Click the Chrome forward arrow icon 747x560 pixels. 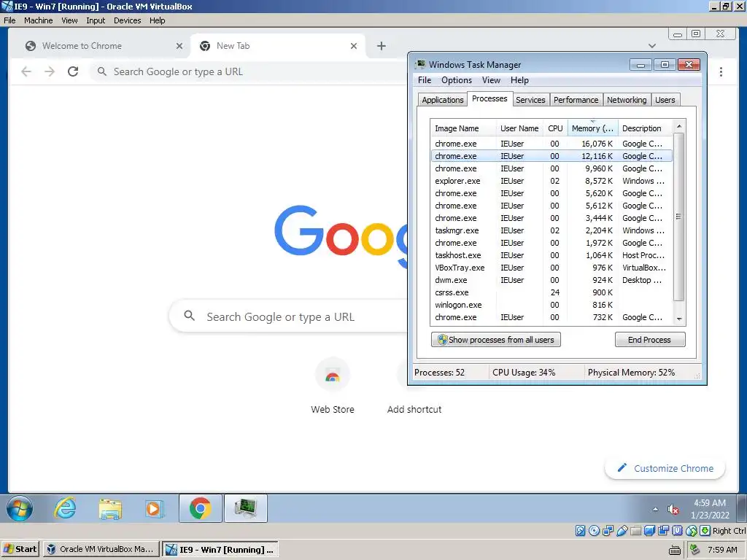coord(50,72)
